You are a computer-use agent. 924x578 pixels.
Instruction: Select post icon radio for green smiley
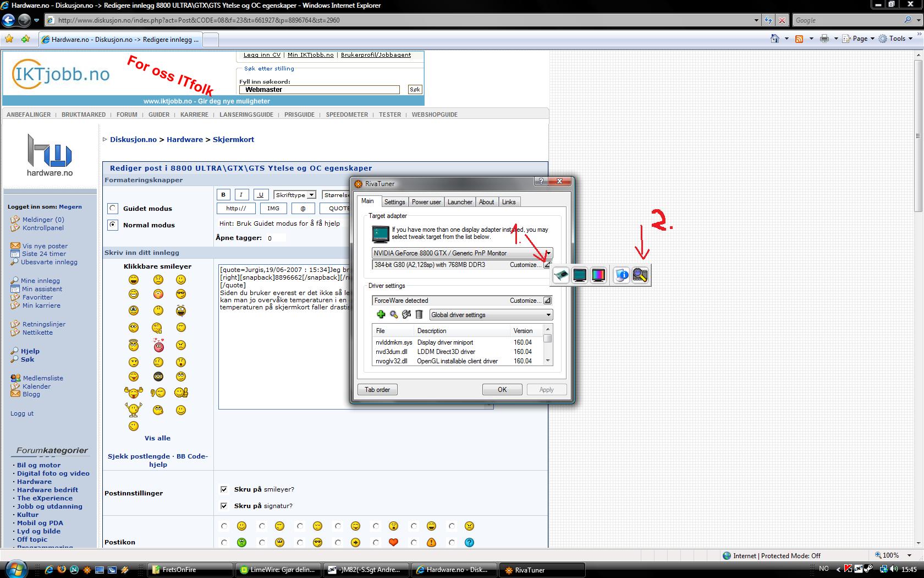point(224,542)
